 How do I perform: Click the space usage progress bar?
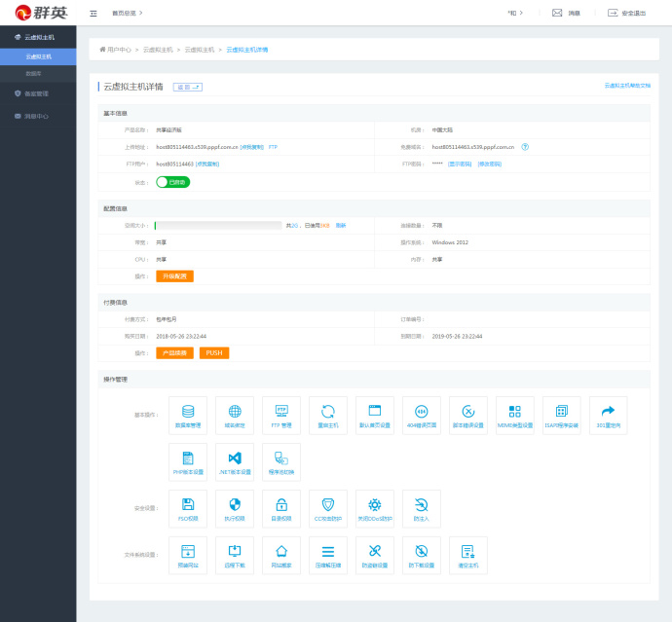click(218, 225)
